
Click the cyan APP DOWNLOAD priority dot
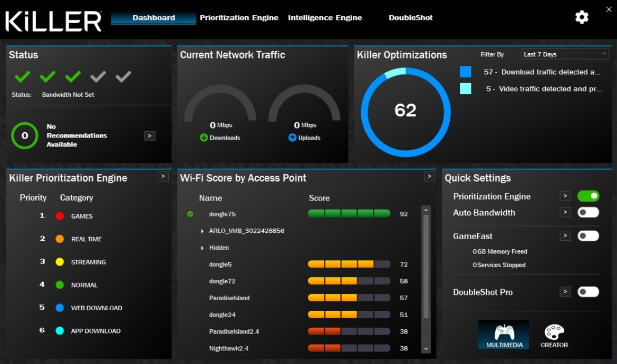(60, 331)
